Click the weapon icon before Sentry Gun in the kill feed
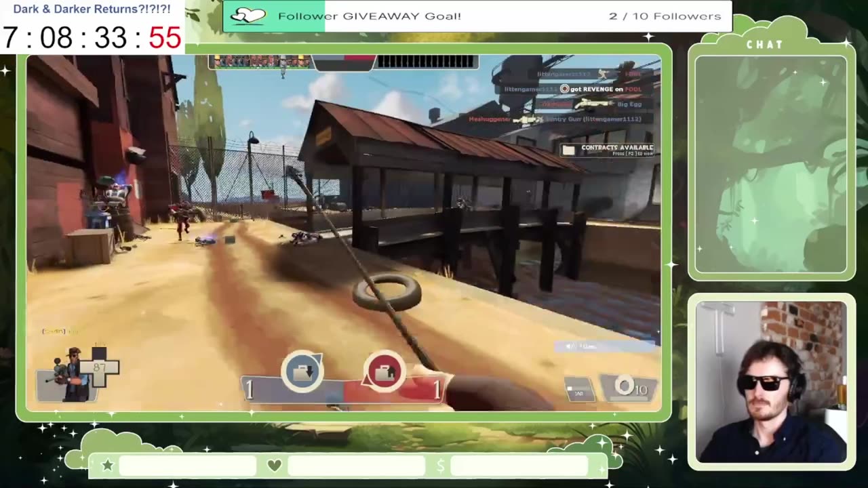This screenshot has width=868, height=488. point(528,119)
